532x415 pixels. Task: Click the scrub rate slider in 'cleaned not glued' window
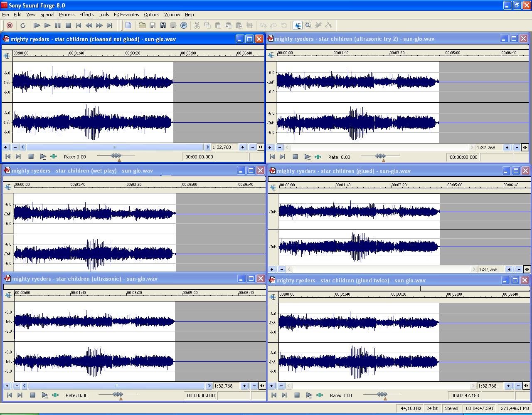(x=116, y=156)
